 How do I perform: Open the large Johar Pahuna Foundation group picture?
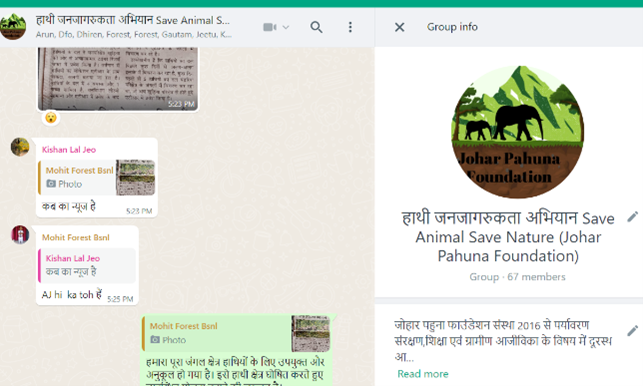pyautogui.click(x=518, y=132)
